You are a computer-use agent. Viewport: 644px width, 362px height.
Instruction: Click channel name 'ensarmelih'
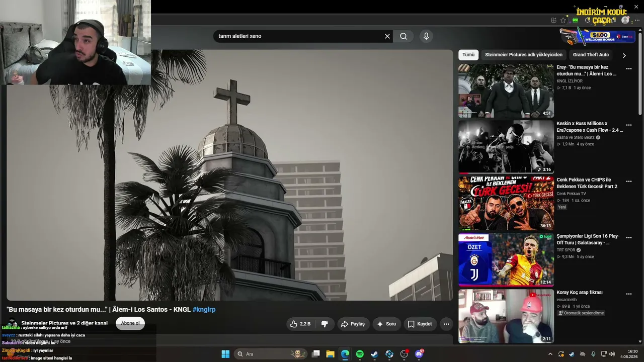coord(567,300)
